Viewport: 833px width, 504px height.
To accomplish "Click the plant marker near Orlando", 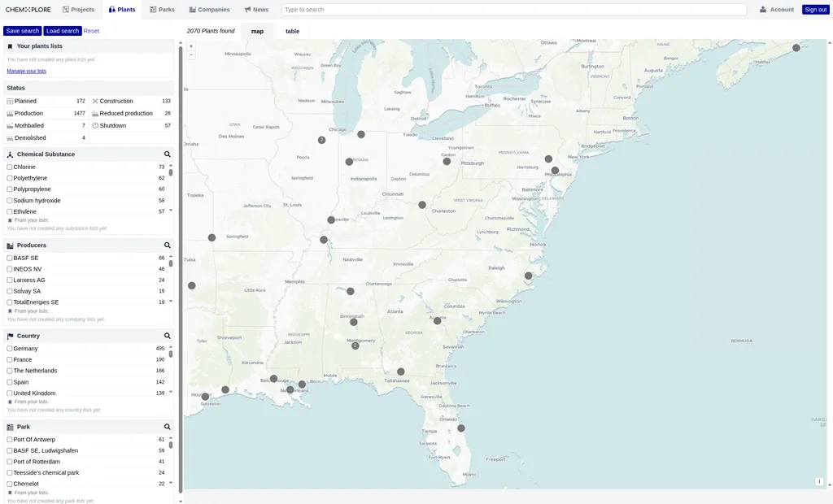I will tap(461, 428).
